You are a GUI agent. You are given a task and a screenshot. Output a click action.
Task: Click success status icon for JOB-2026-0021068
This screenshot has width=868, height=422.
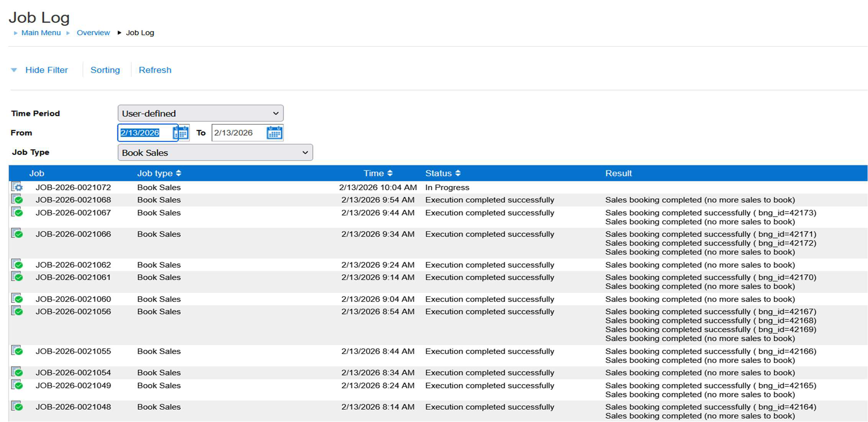pyautogui.click(x=17, y=199)
